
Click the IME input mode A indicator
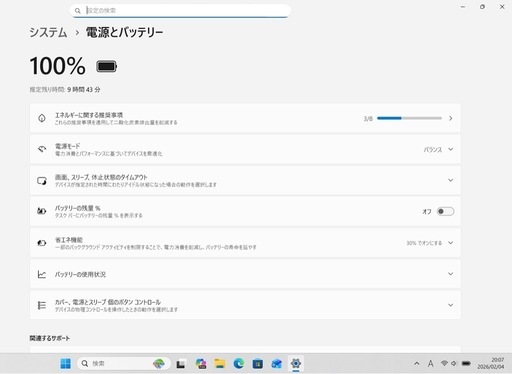point(430,364)
